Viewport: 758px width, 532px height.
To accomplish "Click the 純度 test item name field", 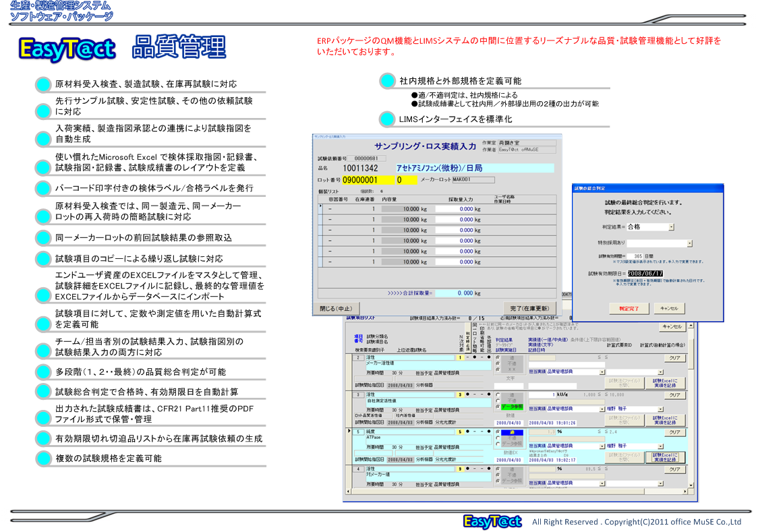I will [410, 432].
